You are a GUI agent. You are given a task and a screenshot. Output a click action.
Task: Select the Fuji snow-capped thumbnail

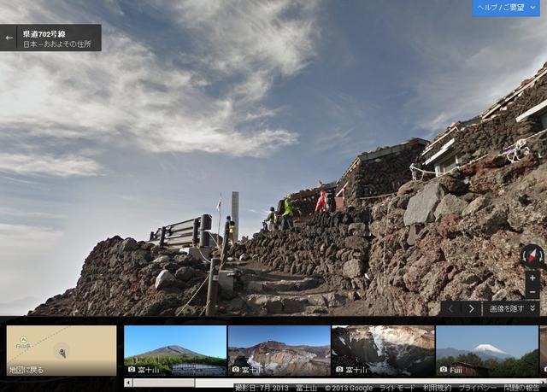tap(487, 350)
